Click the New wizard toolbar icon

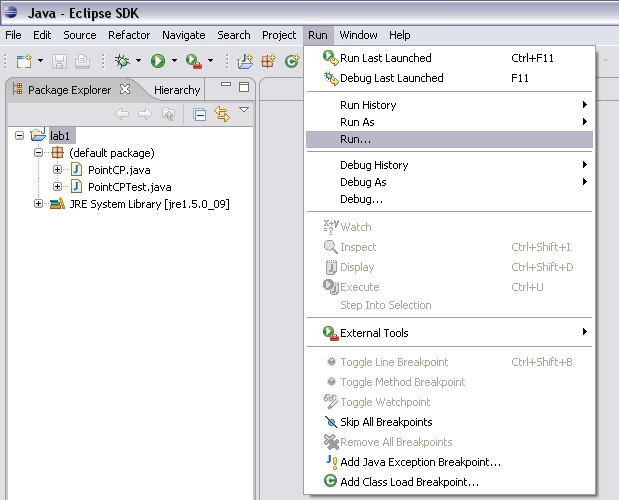[x=24, y=61]
